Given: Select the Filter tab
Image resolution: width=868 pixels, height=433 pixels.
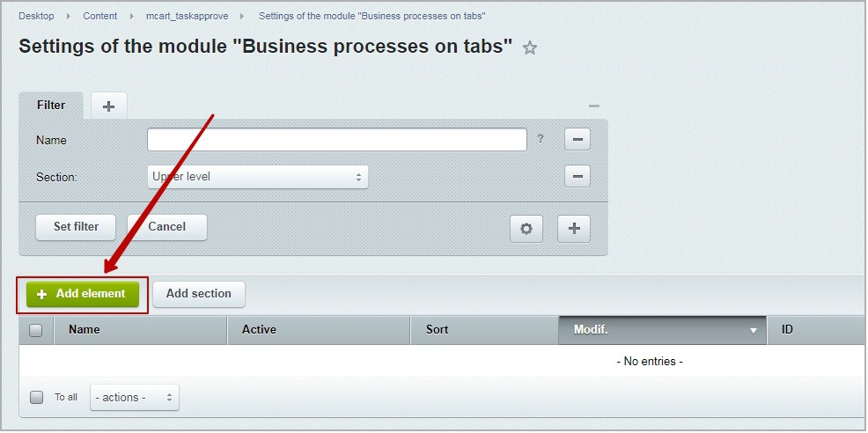Looking at the screenshot, I should tap(51, 106).
